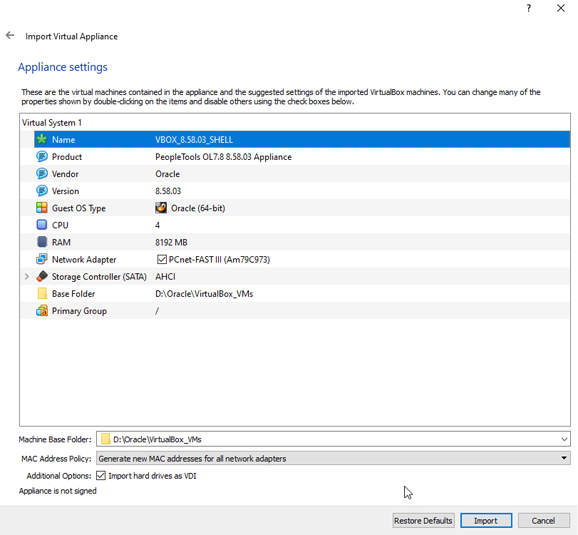
Task: Select the Base Folder path value in the table
Action: tap(204, 294)
